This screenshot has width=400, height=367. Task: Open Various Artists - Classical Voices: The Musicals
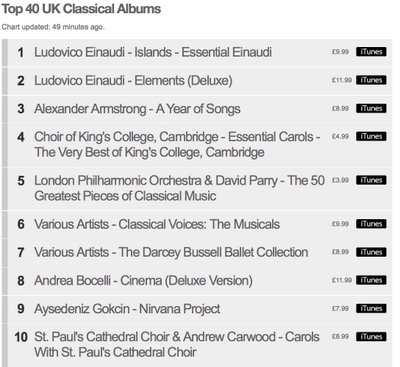click(x=157, y=224)
